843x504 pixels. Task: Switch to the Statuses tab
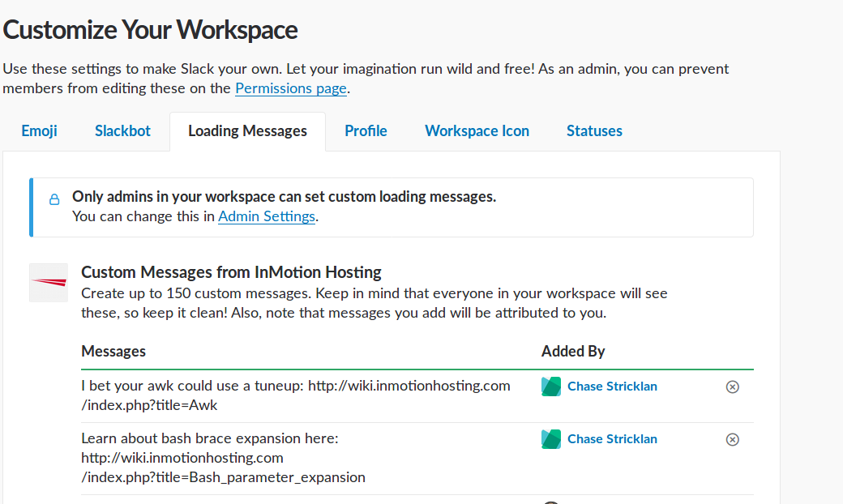(x=594, y=130)
